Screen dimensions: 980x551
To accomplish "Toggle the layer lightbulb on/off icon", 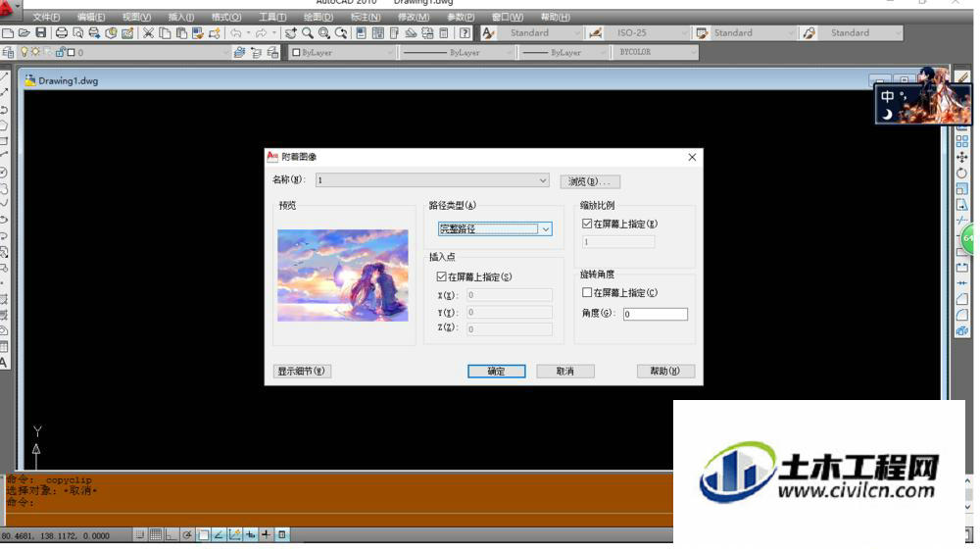I will click(24, 53).
